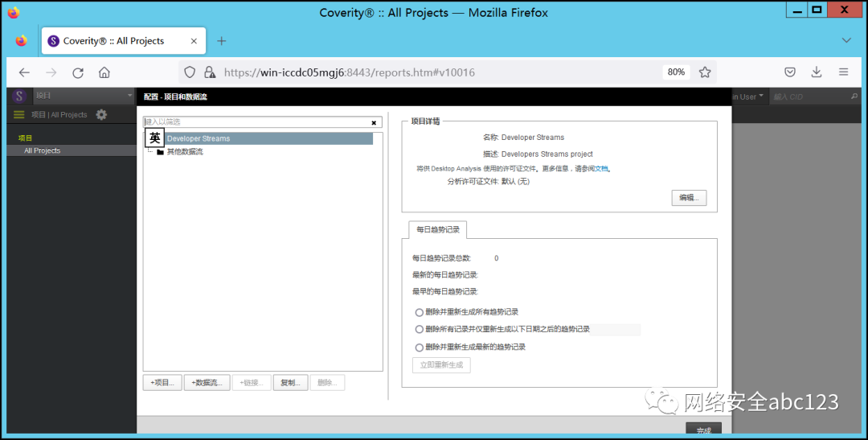868x440 pixels.
Task: Click the 完成 button at dialog bottom
Action: (x=703, y=429)
